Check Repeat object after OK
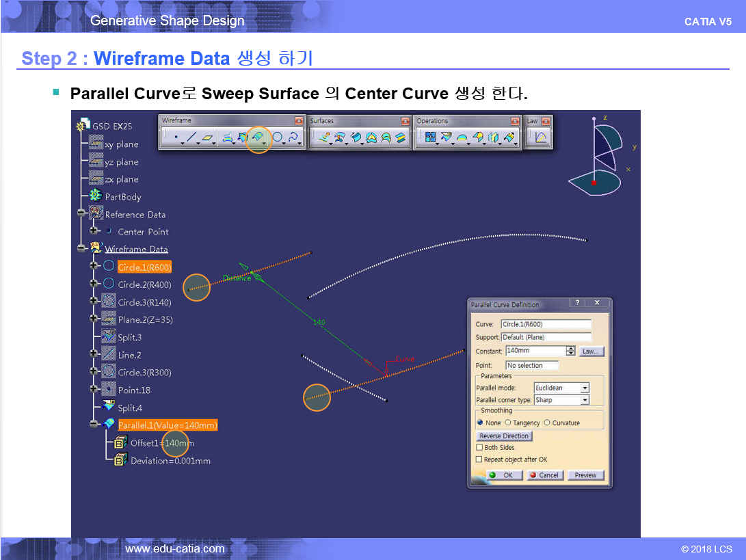The height and width of the screenshot is (560, 746). 479,459
